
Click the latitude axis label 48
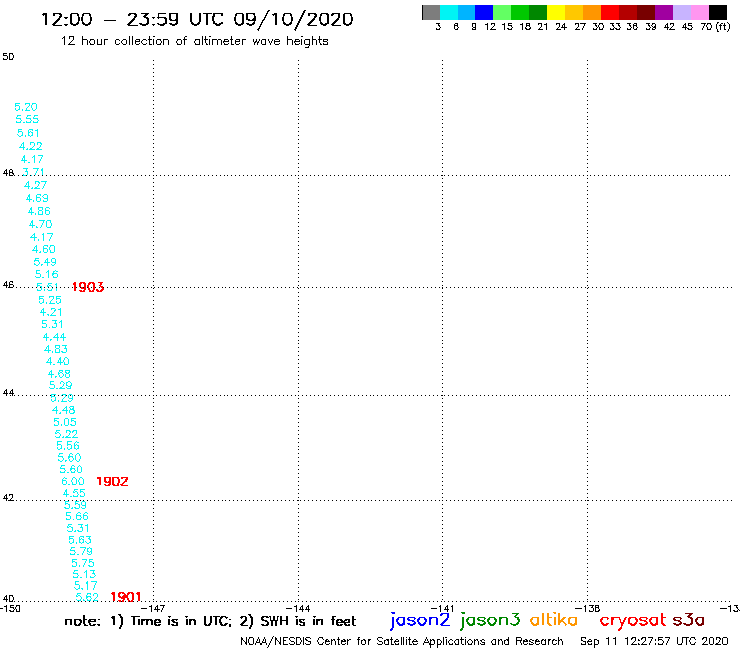click(8, 173)
